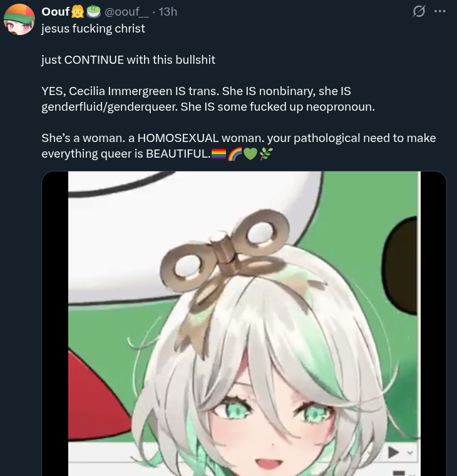Screen dimensions: 457x476
Task: Expand the chevron next to the play triangle
Action: [410, 453]
